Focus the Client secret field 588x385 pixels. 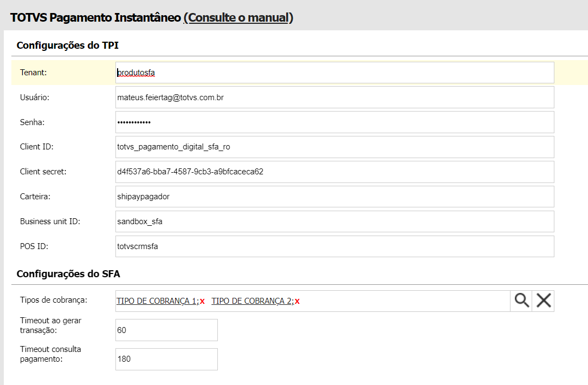[x=334, y=172]
